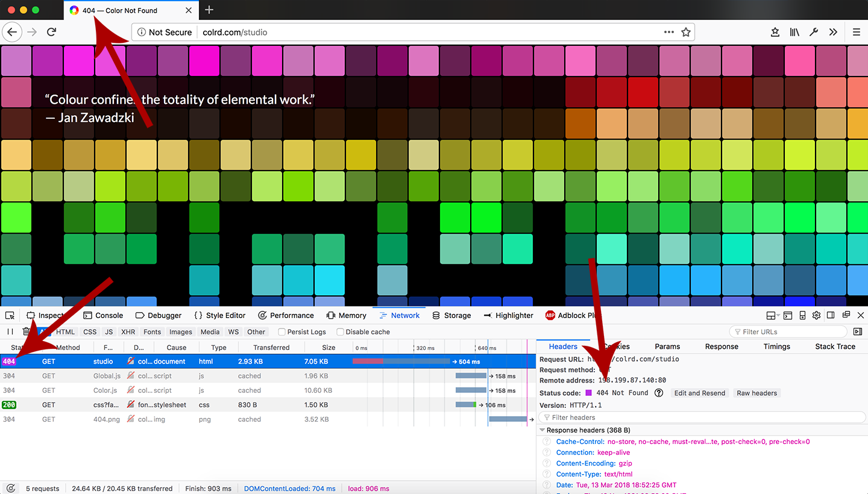Collapse the Response headers section
This screenshot has height=494, width=868.
pos(542,430)
